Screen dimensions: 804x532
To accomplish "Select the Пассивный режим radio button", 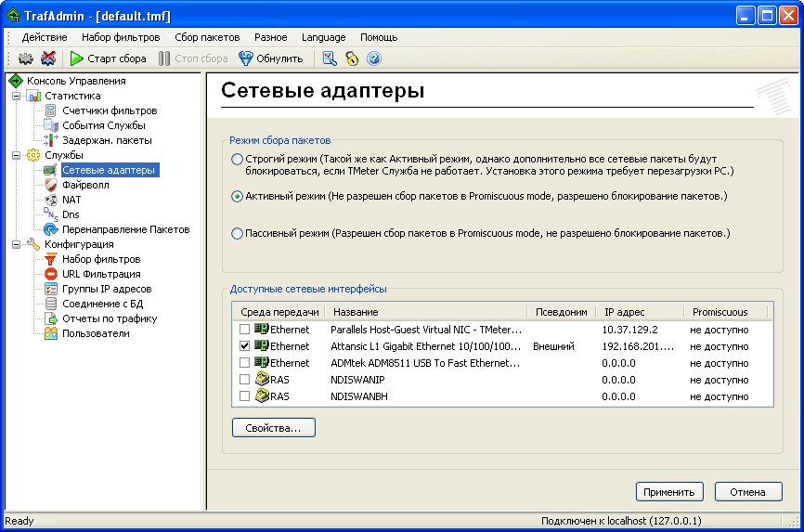I will [238, 233].
